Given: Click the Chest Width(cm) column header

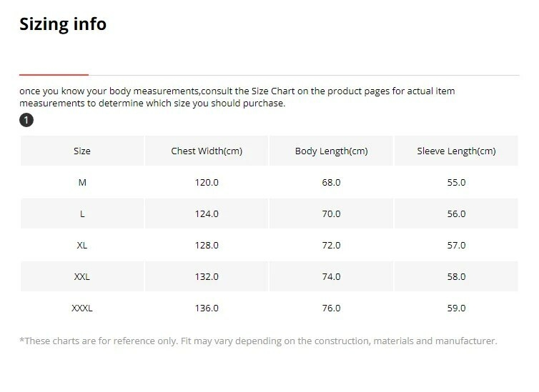Looking at the screenshot, I should [x=207, y=151].
